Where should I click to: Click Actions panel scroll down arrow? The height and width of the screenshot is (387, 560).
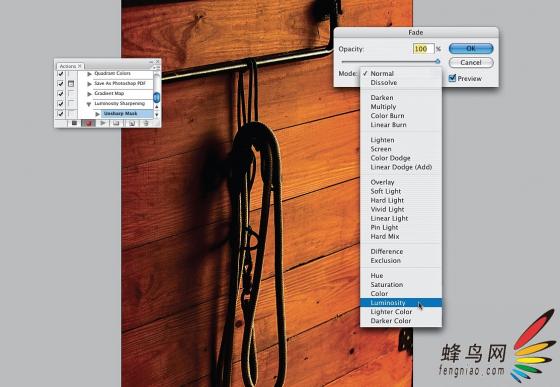[x=156, y=115]
